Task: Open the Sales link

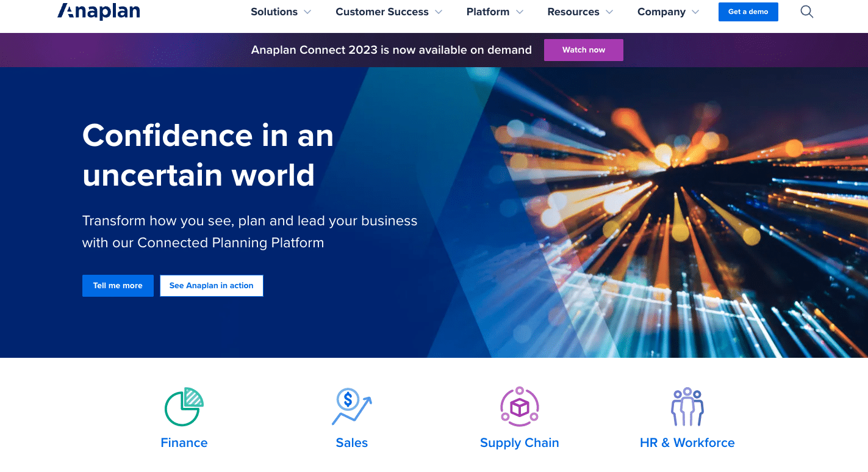Action: click(x=352, y=443)
